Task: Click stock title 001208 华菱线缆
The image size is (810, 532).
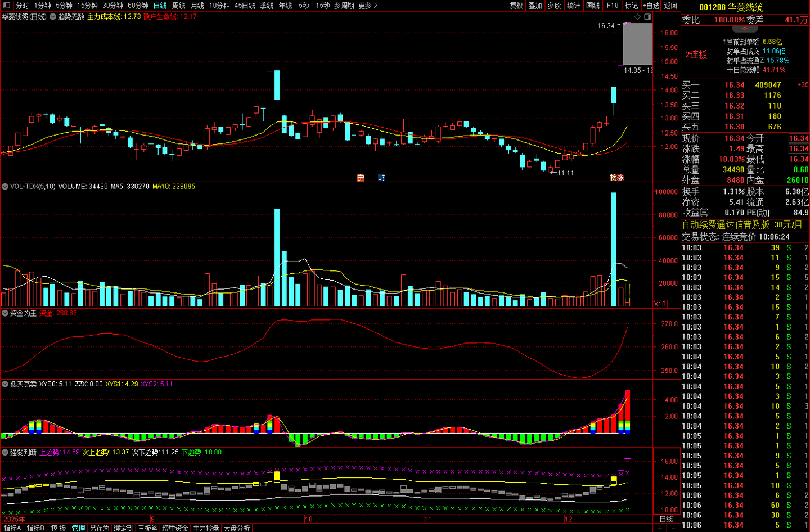Action: coord(731,7)
